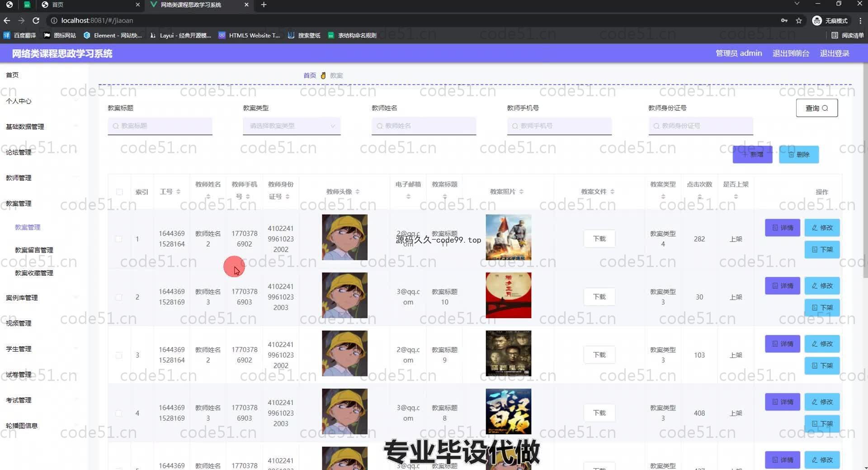
Task: Open 个人中心 in the sidebar
Action: click(x=19, y=101)
